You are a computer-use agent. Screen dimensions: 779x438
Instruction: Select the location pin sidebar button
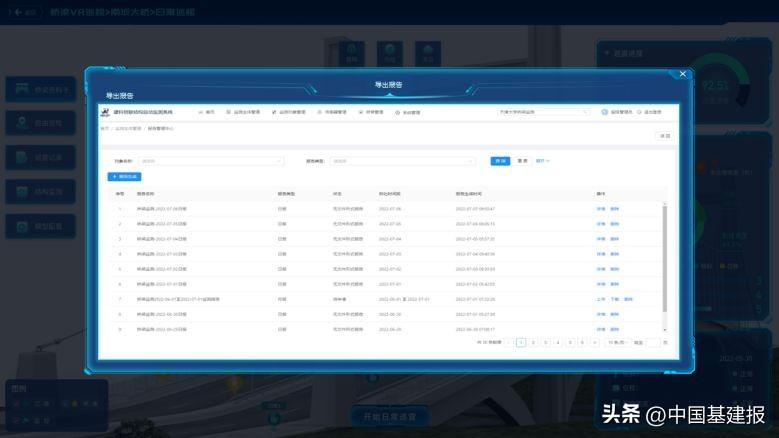click(x=41, y=123)
